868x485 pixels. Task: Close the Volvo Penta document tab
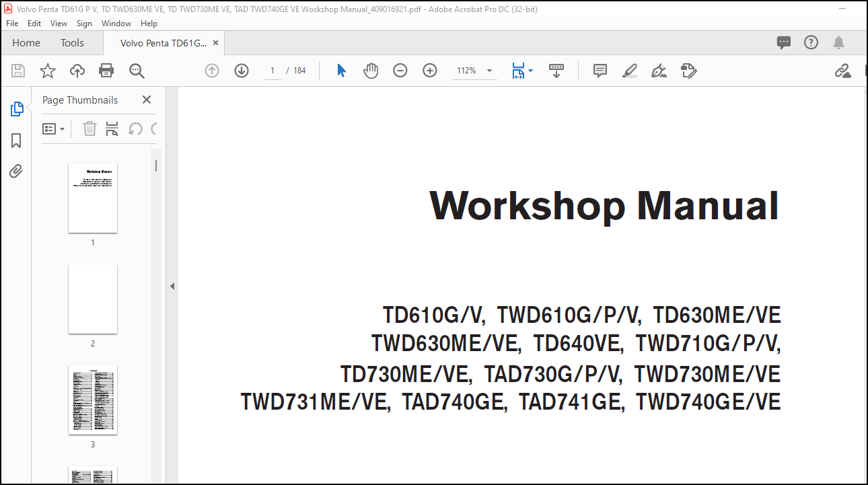pos(215,43)
